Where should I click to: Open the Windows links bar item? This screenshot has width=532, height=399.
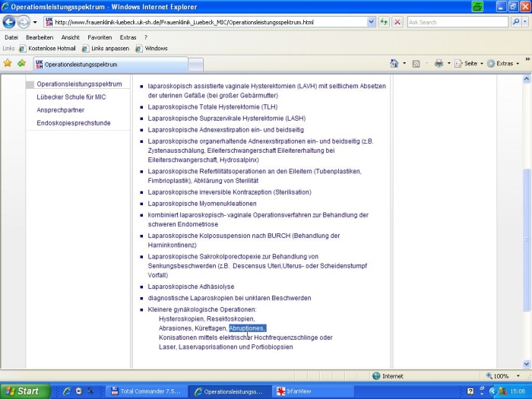(x=152, y=49)
